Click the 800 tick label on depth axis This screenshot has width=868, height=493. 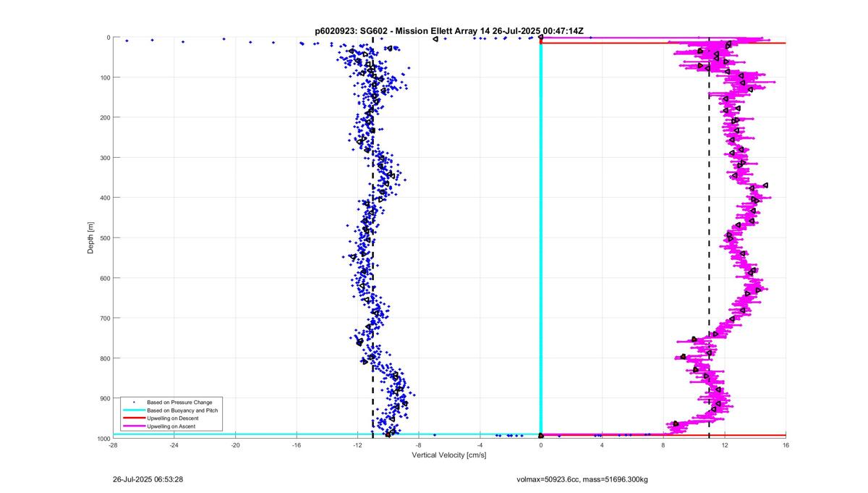[104, 358]
